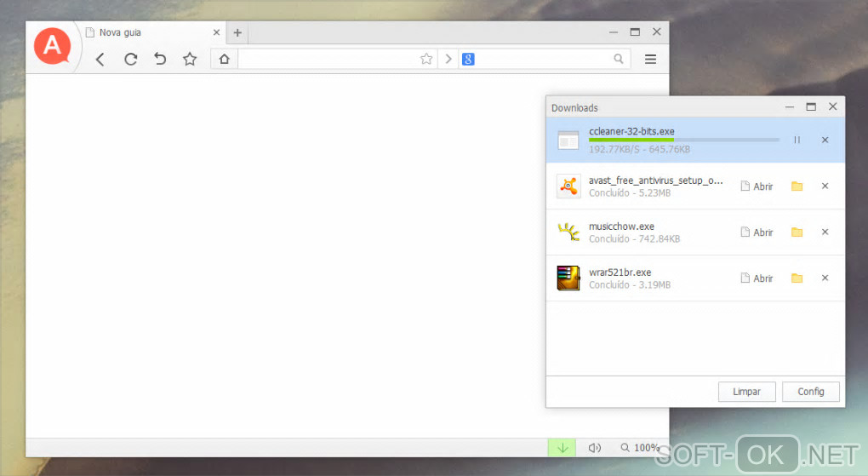This screenshot has height=476, width=868.
Task: Click the undo closed tab icon
Action: tap(160, 59)
